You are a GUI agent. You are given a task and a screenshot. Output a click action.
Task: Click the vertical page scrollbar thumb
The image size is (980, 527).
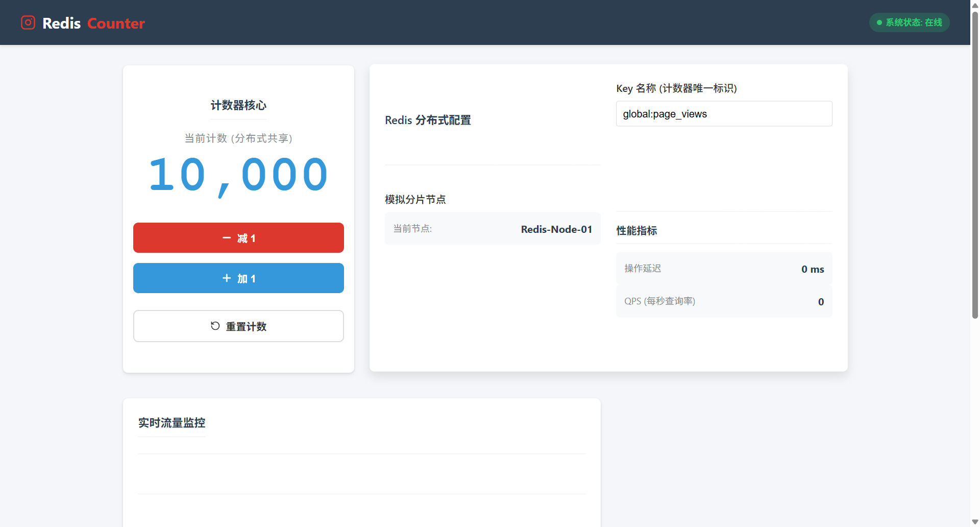pos(975,163)
